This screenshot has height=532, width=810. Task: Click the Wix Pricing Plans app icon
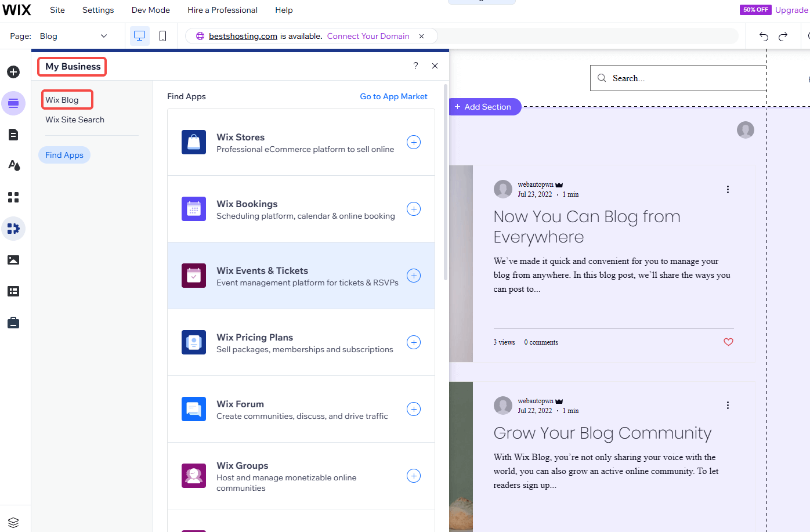(x=194, y=342)
